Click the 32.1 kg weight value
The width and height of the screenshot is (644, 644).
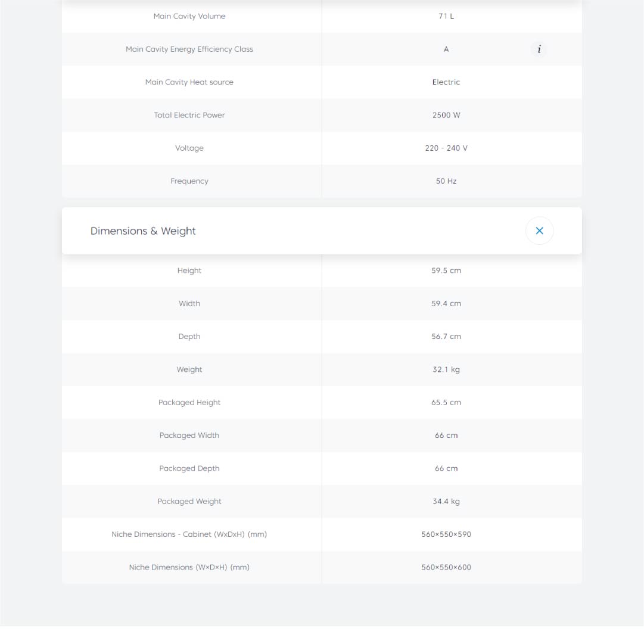pyautogui.click(x=446, y=369)
